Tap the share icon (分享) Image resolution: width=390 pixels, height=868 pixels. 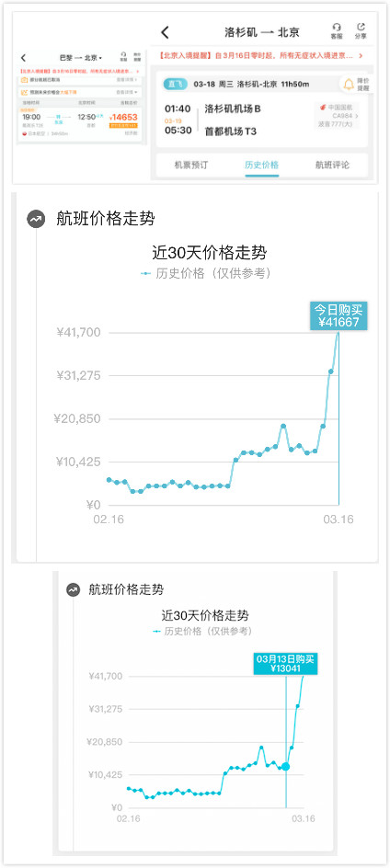tap(361, 31)
